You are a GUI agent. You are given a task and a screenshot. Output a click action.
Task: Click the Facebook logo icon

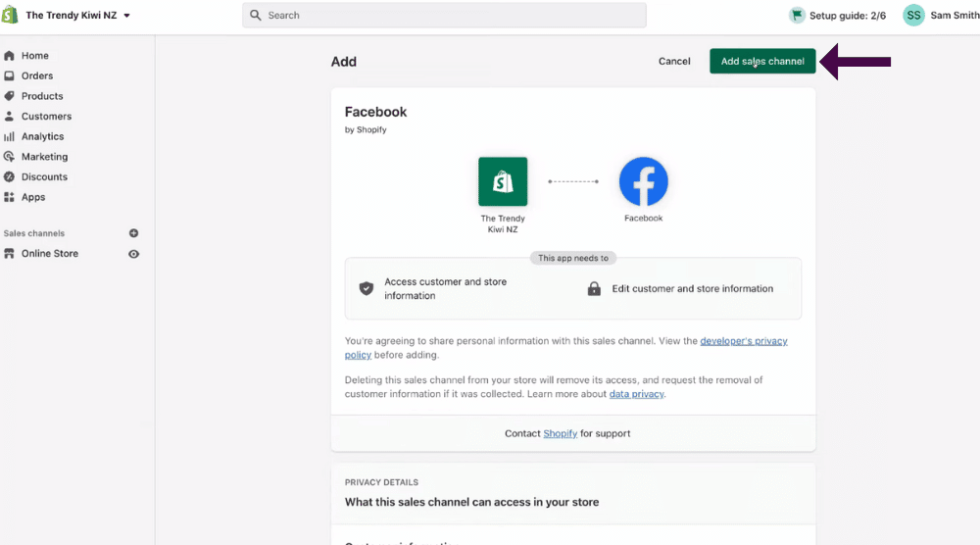point(644,181)
